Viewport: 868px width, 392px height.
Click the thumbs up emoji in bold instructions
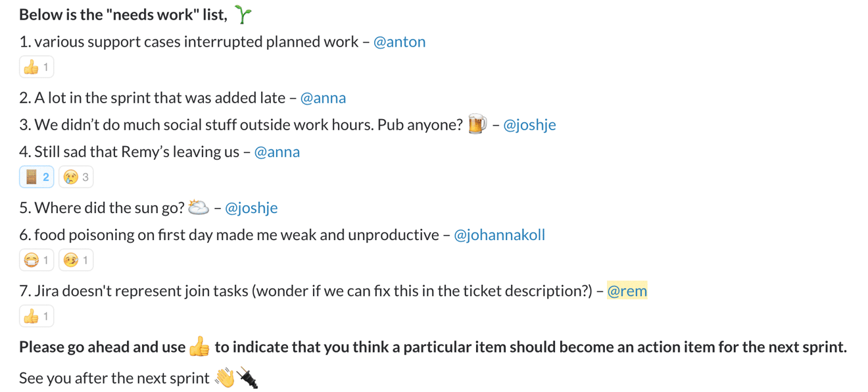click(x=199, y=347)
